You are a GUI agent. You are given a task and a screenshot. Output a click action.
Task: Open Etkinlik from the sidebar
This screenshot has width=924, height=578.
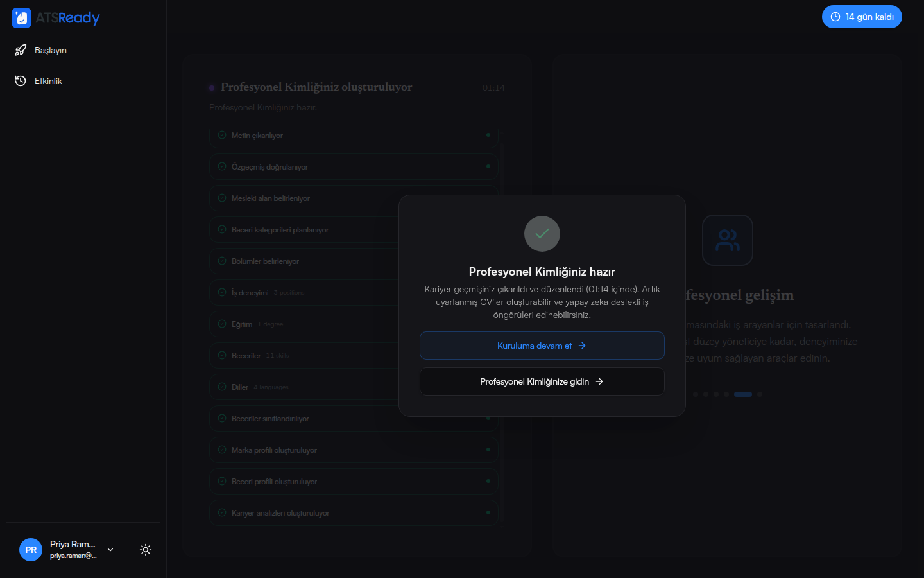(83, 81)
